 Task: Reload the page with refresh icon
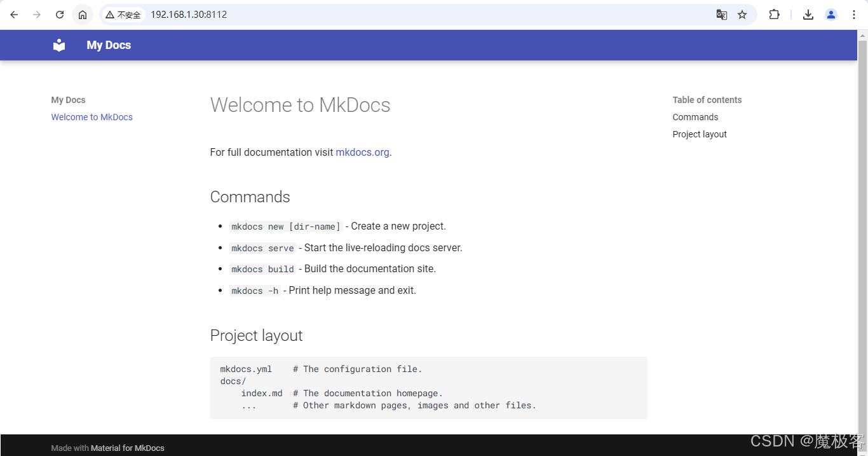[x=60, y=15]
